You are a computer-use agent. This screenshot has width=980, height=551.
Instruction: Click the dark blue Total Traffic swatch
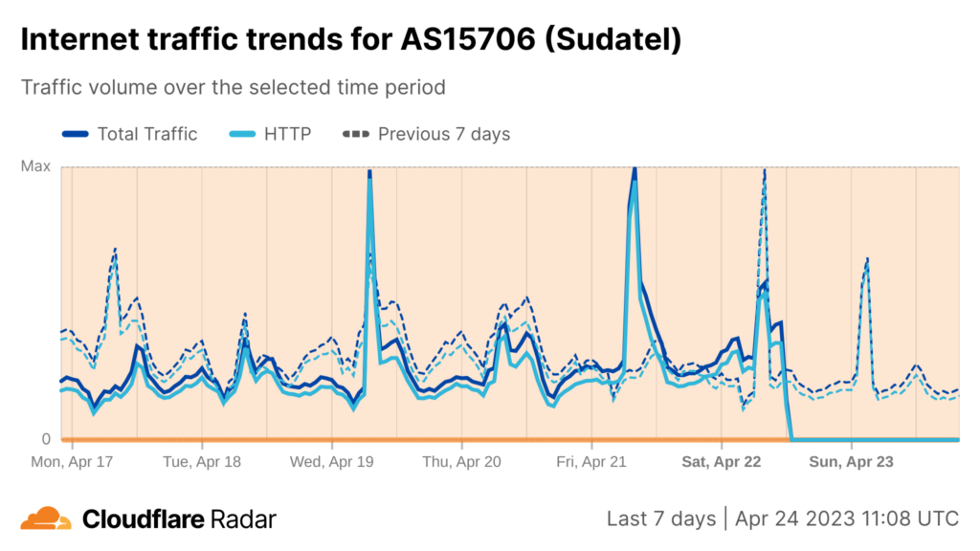pyautogui.click(x=75, y=134)
